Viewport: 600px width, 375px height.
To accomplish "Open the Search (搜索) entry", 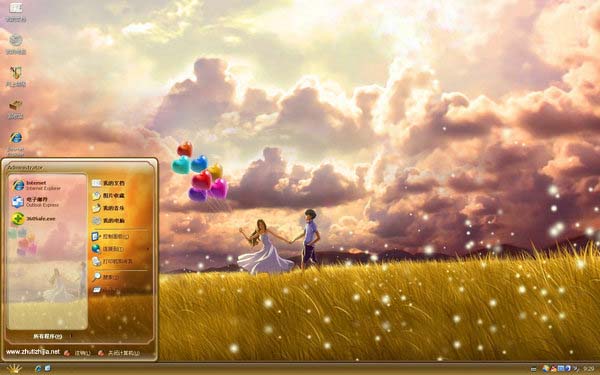I will (106, 277).
